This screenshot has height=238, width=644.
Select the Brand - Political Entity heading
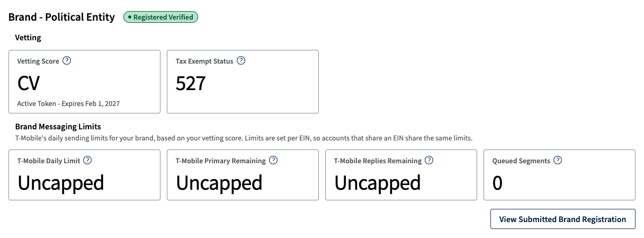61,17
